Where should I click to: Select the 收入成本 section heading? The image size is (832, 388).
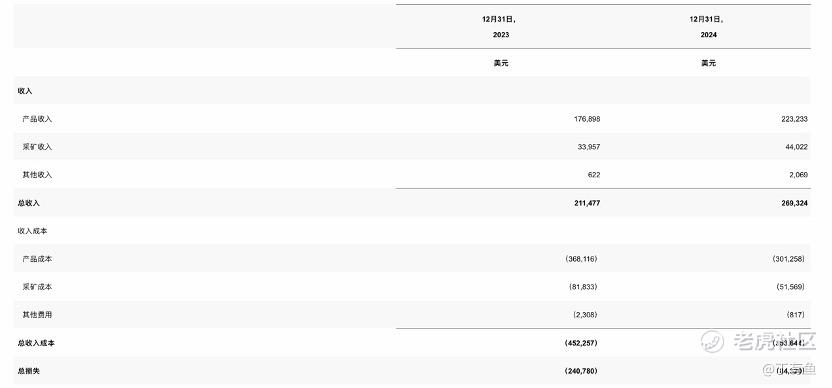32,231
